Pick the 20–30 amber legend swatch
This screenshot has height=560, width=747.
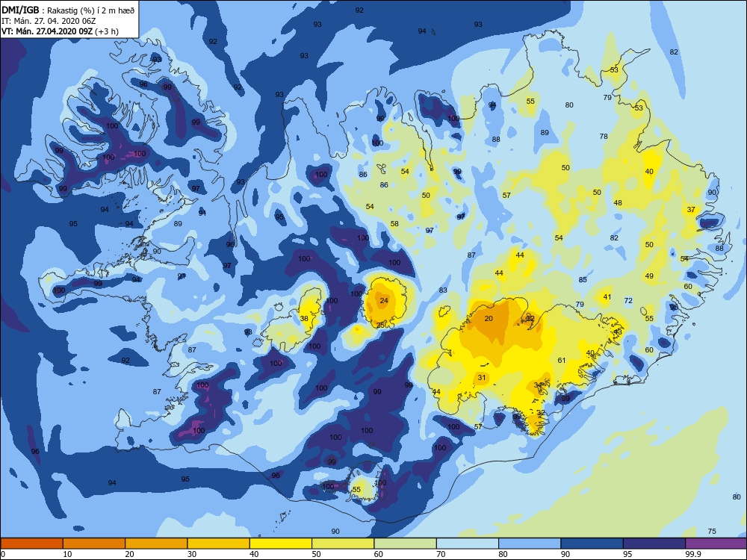click(x=156, y=544)
